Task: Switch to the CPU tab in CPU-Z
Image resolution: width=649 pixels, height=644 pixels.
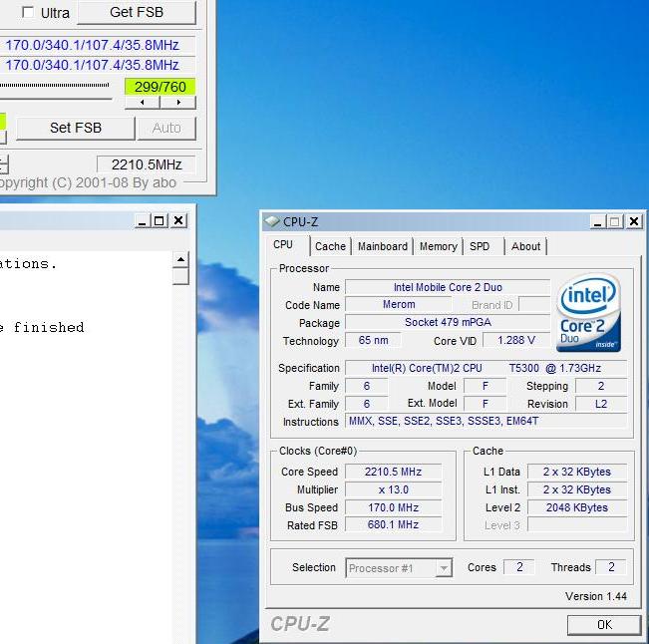Action: (283, 244)
